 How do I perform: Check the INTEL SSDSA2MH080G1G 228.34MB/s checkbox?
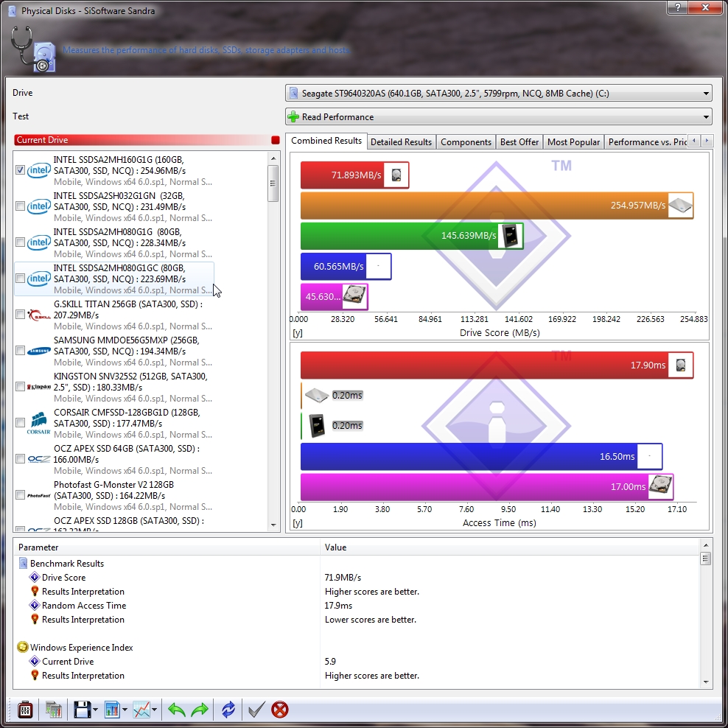tap(20, 242)
